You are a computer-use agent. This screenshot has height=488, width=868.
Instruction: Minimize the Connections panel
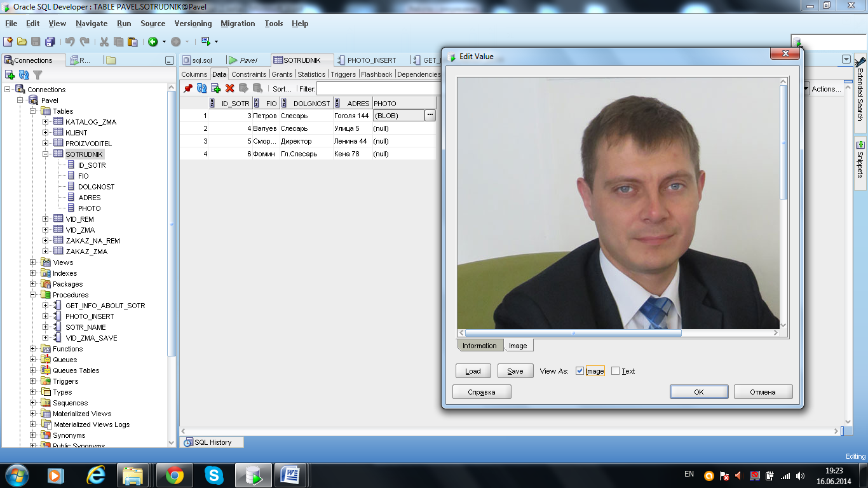point(169,60)
